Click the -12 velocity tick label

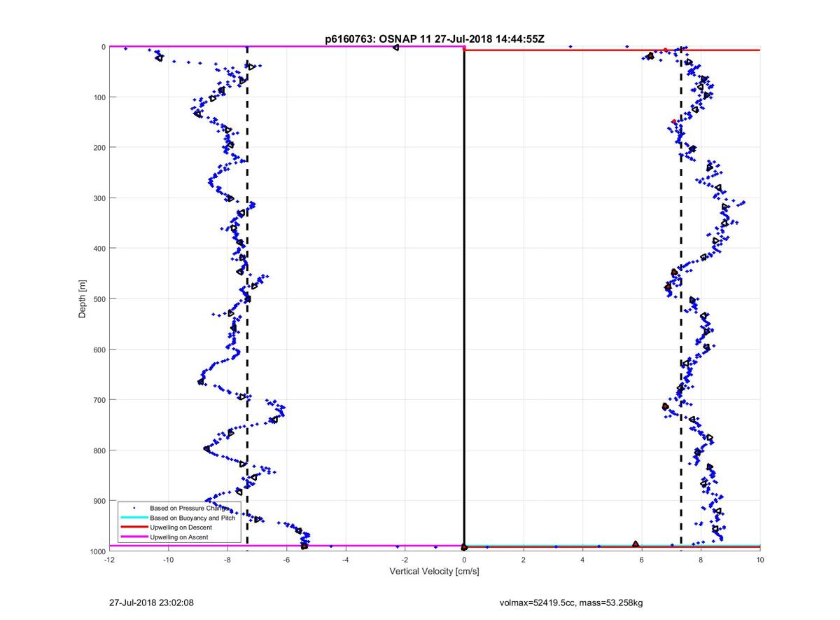(109, 560)
